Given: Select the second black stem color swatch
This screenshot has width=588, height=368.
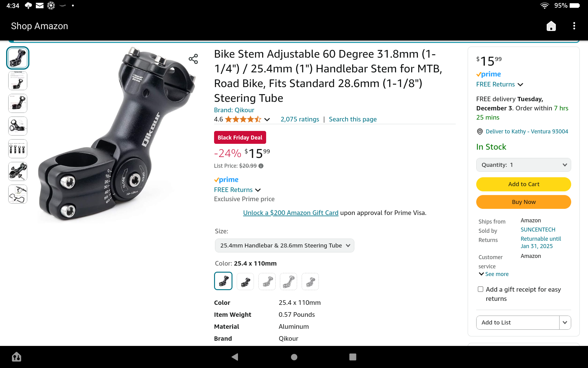Looking at the screenshot, I should [245, 281].
